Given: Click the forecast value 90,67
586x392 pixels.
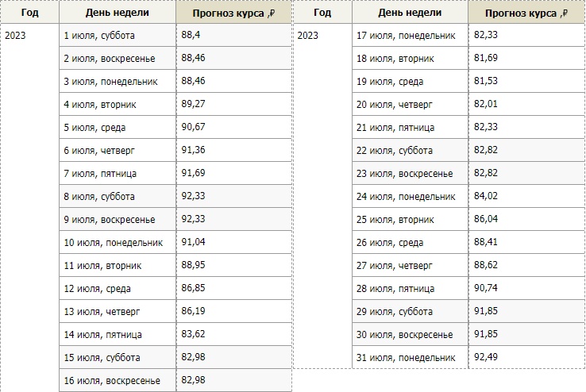Looking at the screenshot, I should pyautogui.click(x=193, y=127).
